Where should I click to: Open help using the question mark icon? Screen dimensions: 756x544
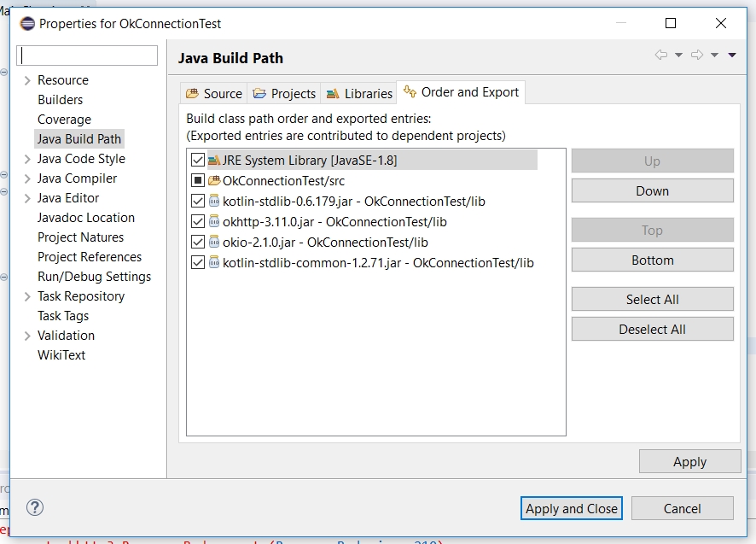coord(35,507)
